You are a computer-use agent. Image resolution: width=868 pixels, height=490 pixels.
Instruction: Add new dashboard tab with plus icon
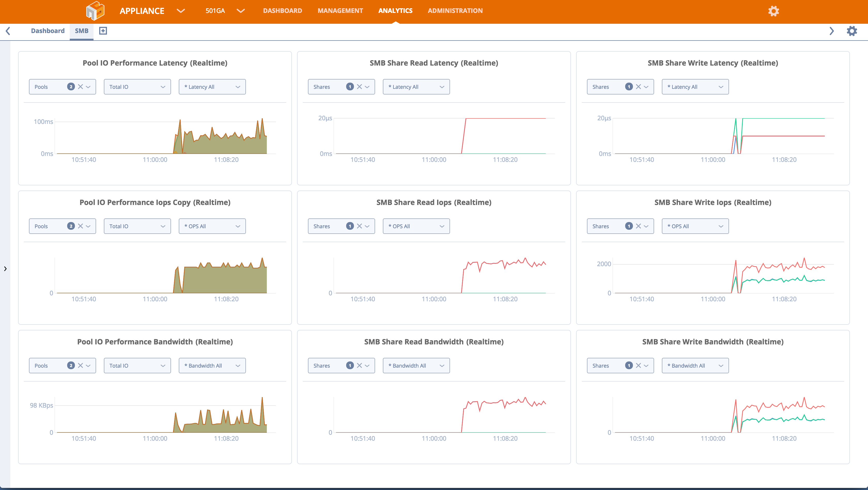tap(103, 31)
